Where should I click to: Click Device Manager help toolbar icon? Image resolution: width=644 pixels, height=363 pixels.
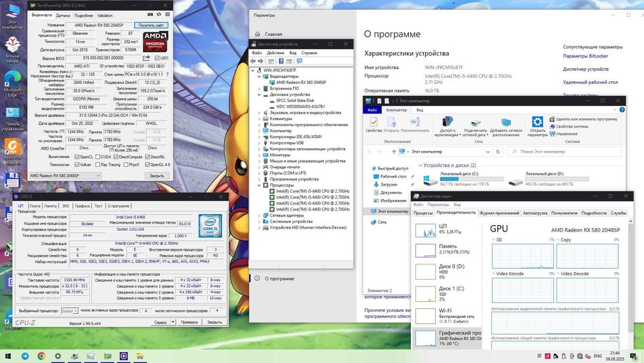click(281, 61)
